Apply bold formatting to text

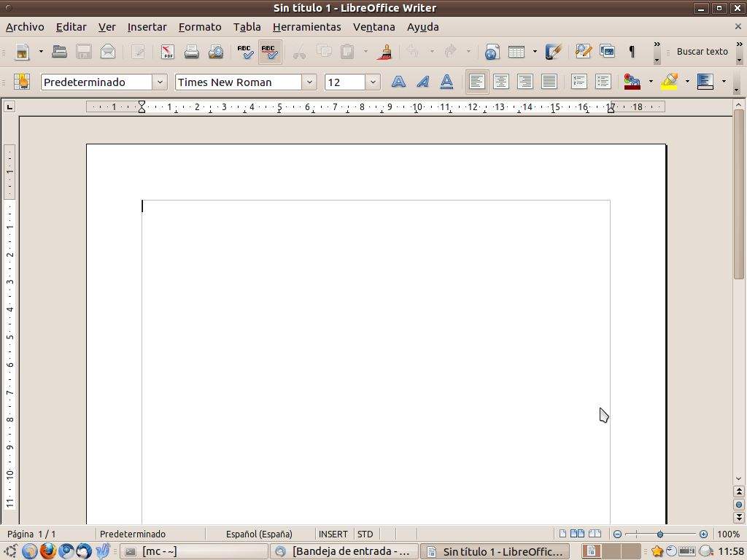398,82
